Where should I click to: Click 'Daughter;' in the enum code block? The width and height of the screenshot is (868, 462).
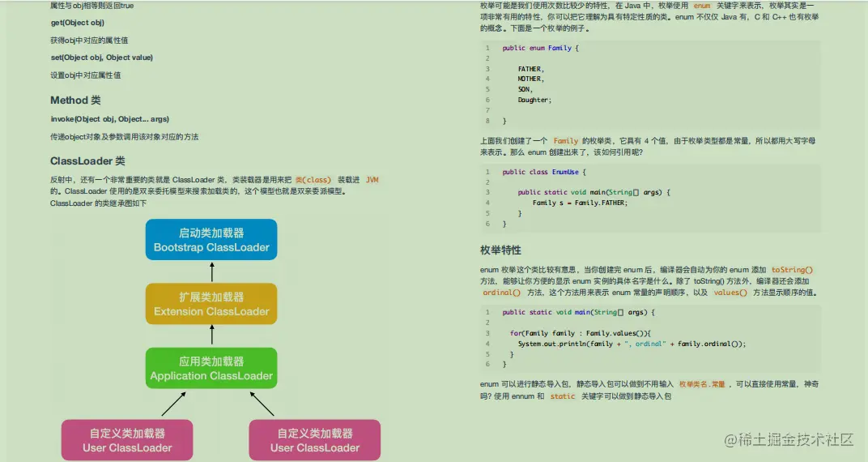click(x=534, y=101)
